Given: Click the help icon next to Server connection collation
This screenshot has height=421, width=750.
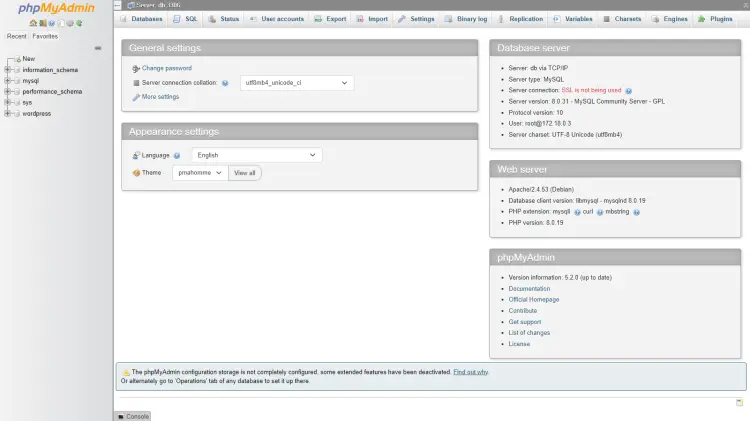Looking at the screenshot, I should pyautogui.click(x=225, y=83).
